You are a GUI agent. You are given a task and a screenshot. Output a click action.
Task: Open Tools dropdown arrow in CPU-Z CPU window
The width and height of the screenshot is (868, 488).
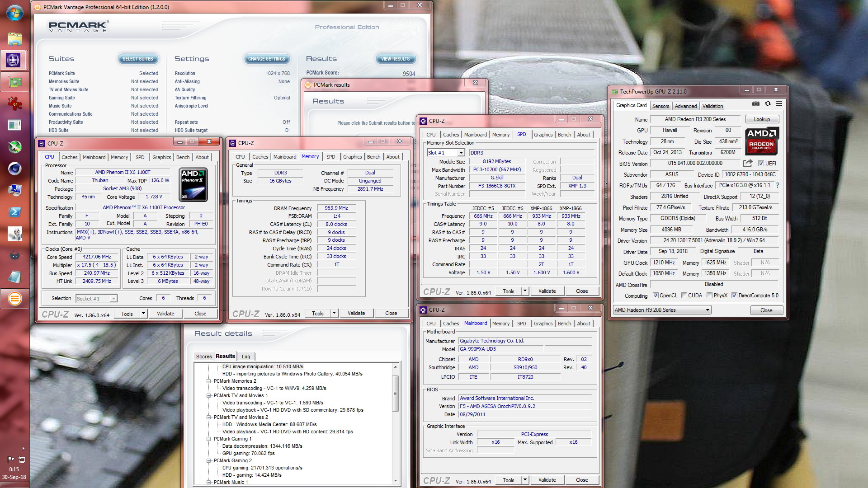click(x=143, y=314)
